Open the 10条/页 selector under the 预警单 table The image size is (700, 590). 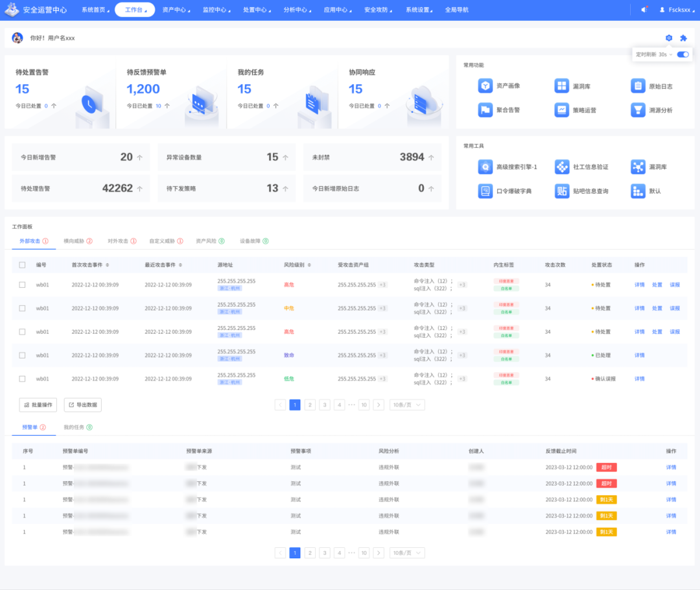(x=406, y=553)
